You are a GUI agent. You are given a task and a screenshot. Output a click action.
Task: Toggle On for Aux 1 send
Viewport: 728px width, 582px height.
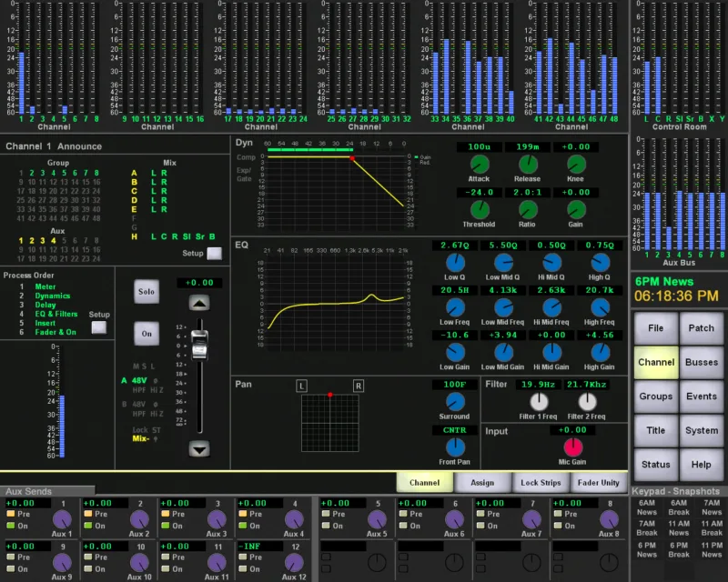tap(11, 526)
